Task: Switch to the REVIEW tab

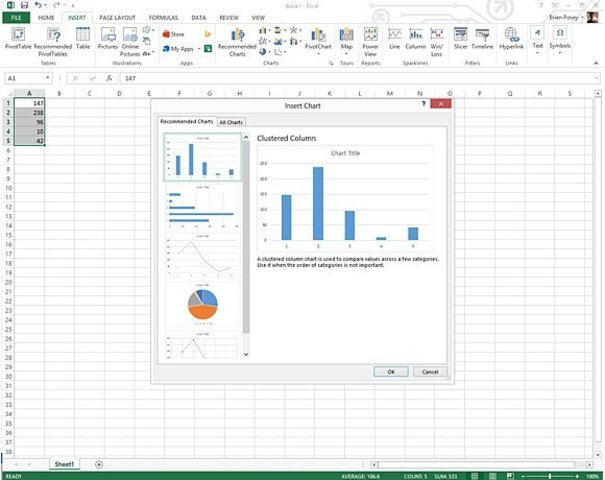Action: [229, 18]
